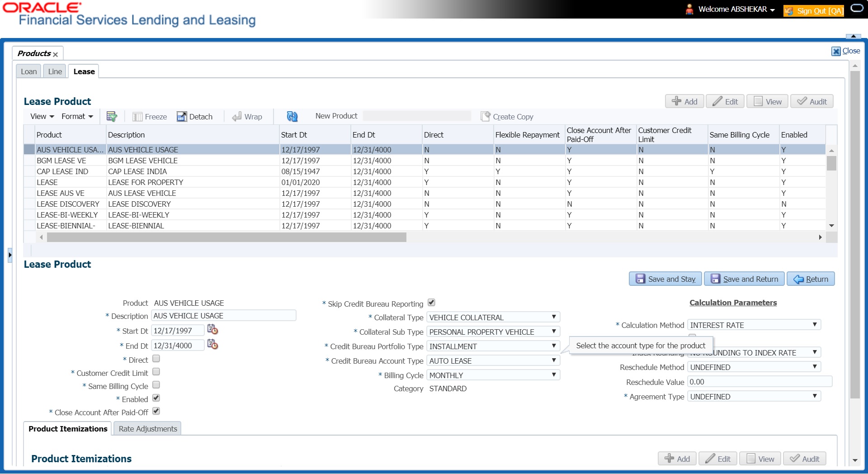868x474 pixels.
Task: Click the page vertical scrollbar thumb
Action: [x=854, y=235]
